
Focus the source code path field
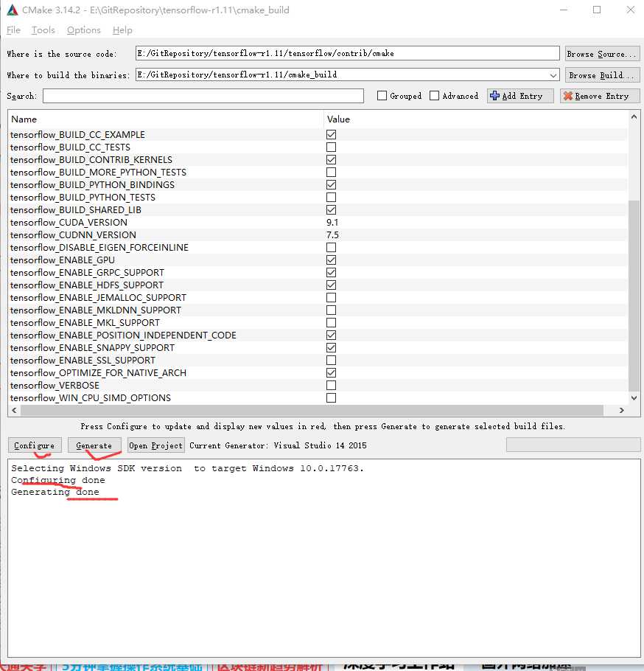(347, 54)
